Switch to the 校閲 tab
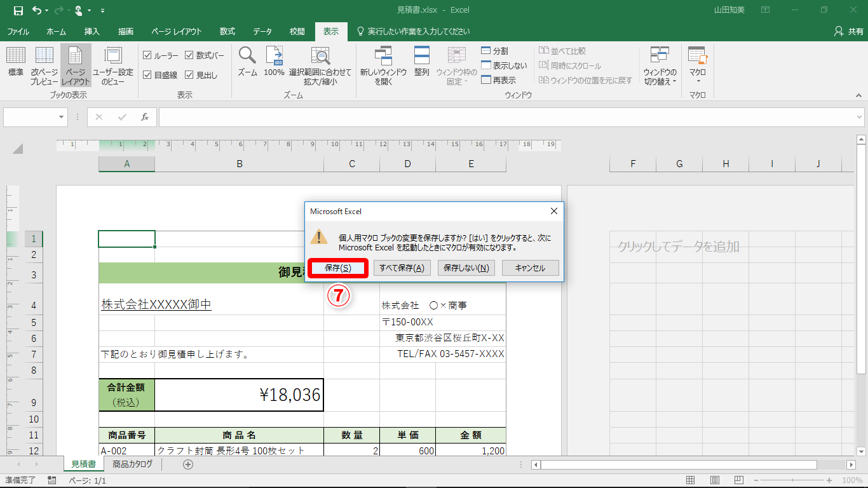Screen dimensions: 868x488 pyautogui.click(x=297, y=31)
